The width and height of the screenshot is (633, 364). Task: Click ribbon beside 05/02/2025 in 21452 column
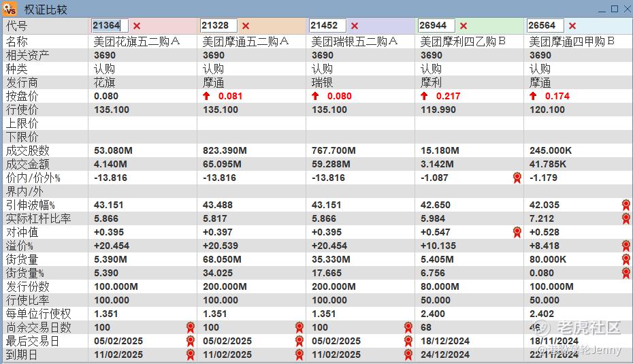coord(408,341)
